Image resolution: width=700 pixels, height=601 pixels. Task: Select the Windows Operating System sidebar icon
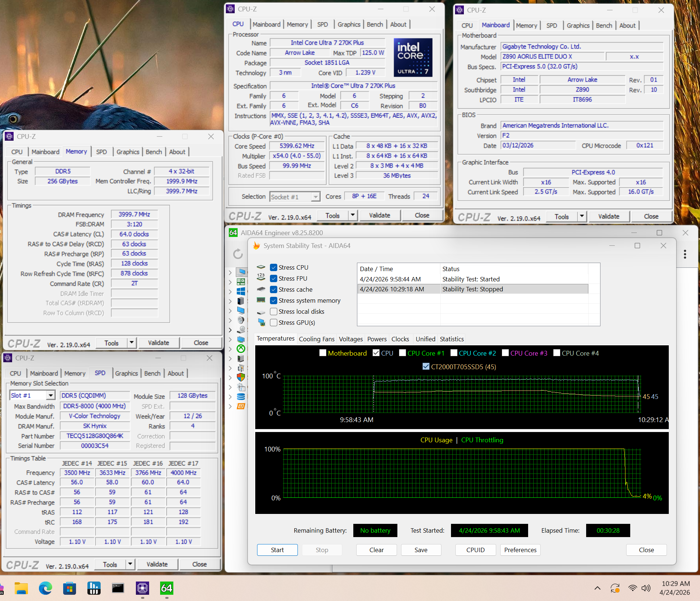tap(241, 291)
